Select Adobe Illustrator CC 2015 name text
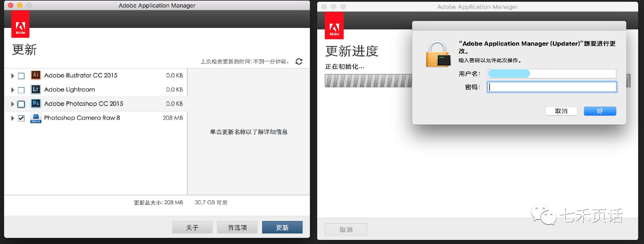 click(x=81, y=75)
